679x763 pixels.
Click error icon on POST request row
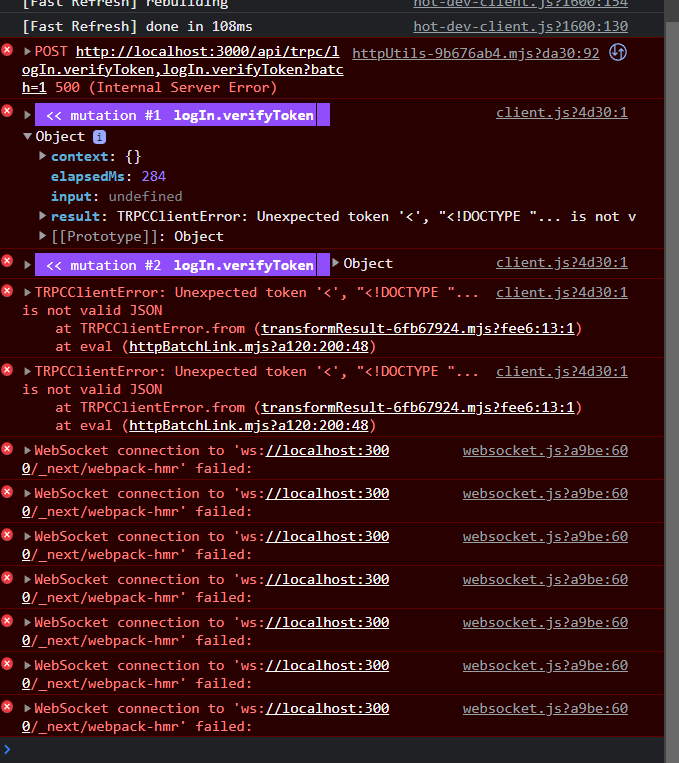coord(7,50)
